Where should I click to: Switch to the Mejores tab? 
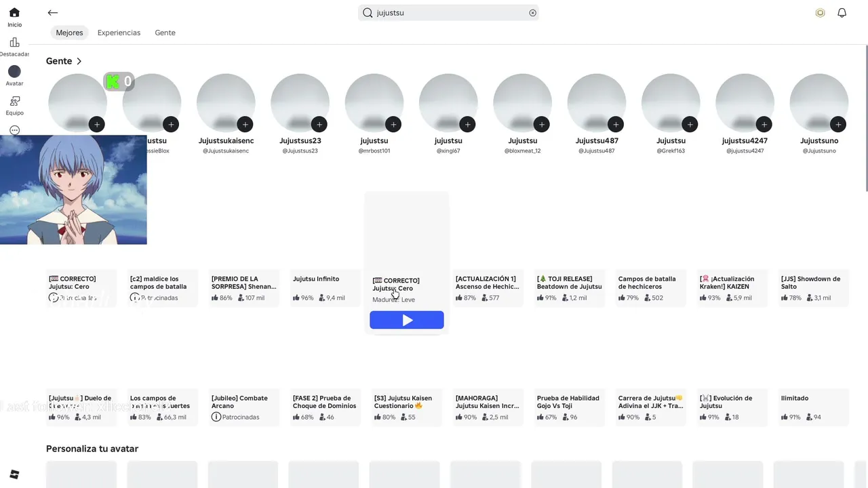coord(69,33)
